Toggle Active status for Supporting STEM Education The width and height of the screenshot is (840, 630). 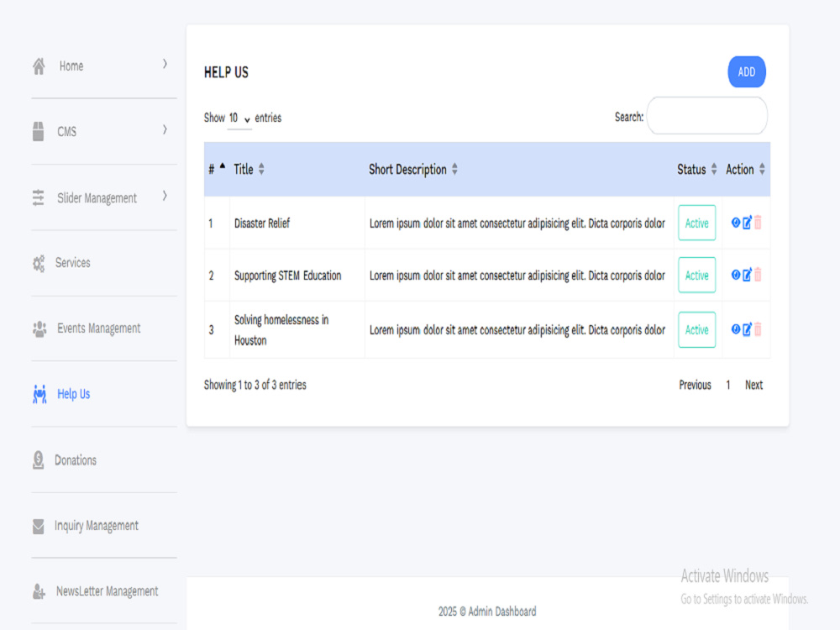tap(697, 275)
